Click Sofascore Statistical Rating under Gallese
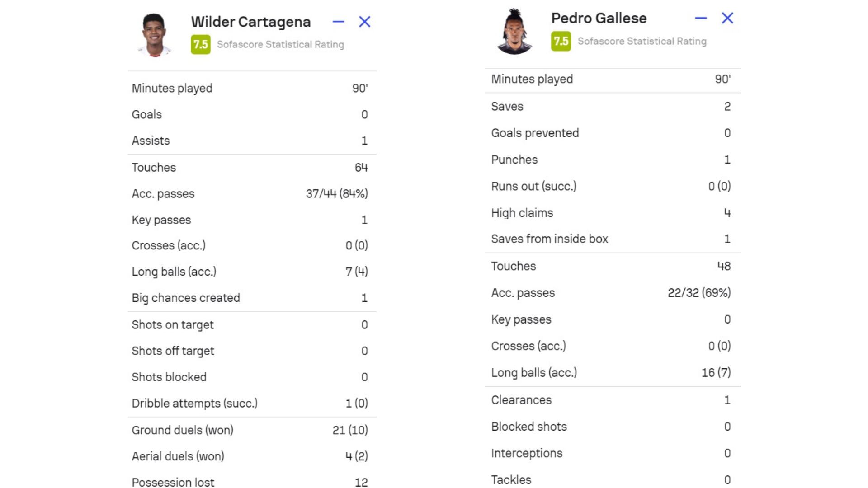This screenshot has width=868, height=488. [642, 41]
